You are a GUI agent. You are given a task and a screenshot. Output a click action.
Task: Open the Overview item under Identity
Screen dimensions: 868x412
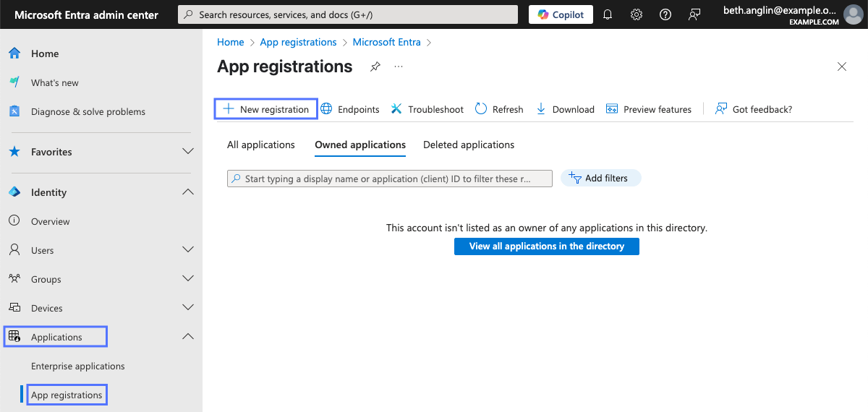click(51, 221)
